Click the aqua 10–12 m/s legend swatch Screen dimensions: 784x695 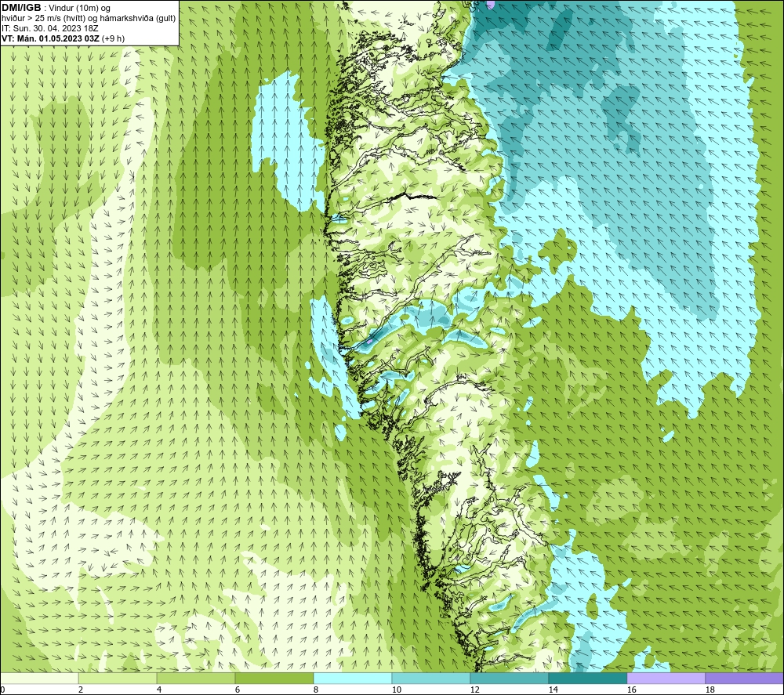(430, 679)
